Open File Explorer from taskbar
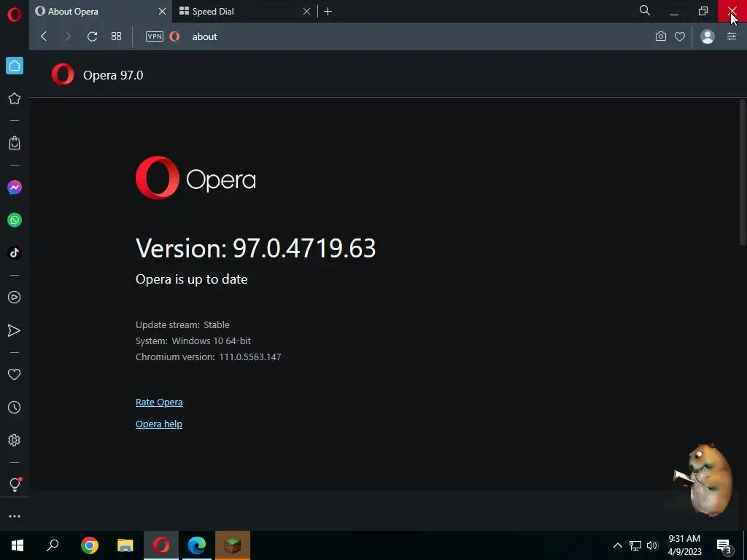The width and height of the screenshot is (747, 560). click(x=125, y=545)
